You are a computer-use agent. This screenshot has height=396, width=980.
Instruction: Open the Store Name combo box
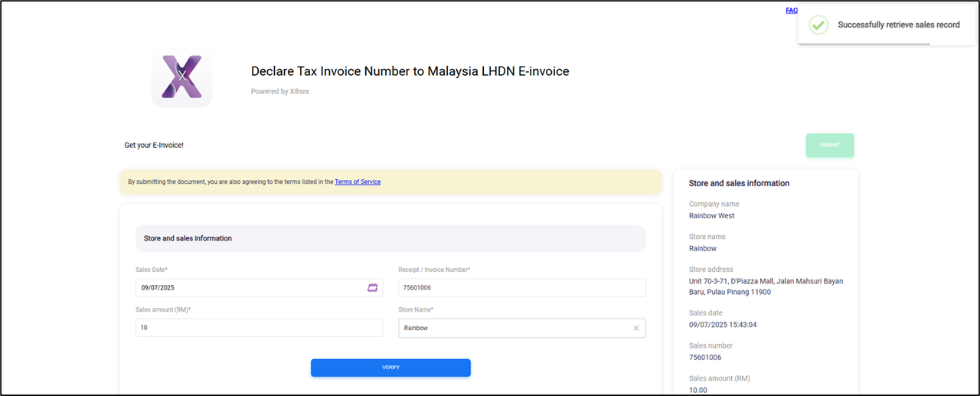click(x=513, y=328)
